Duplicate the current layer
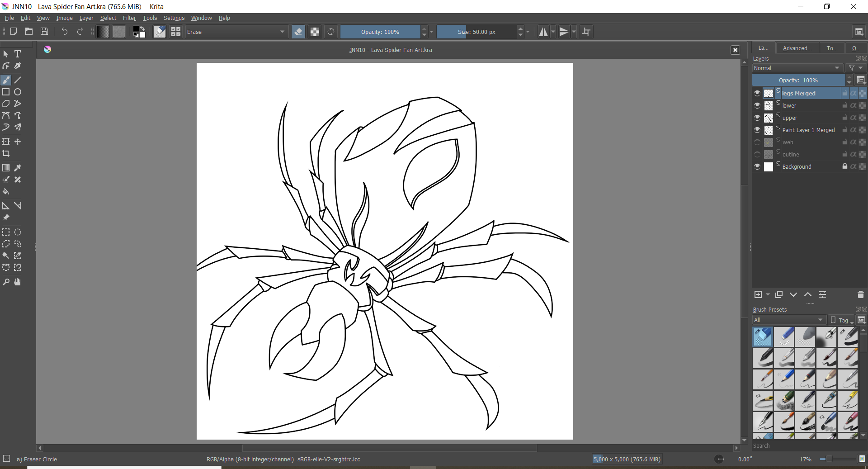 [x=779, y=294]
